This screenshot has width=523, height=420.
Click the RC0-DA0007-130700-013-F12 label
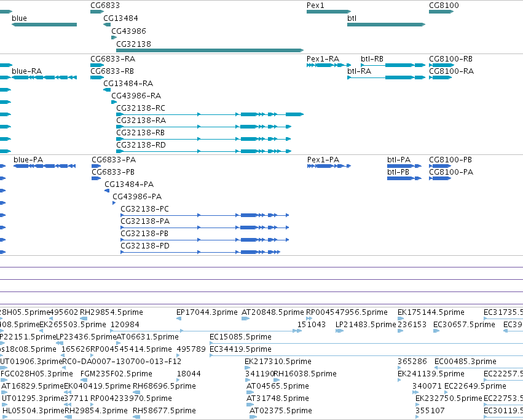(x=122, y=362)
